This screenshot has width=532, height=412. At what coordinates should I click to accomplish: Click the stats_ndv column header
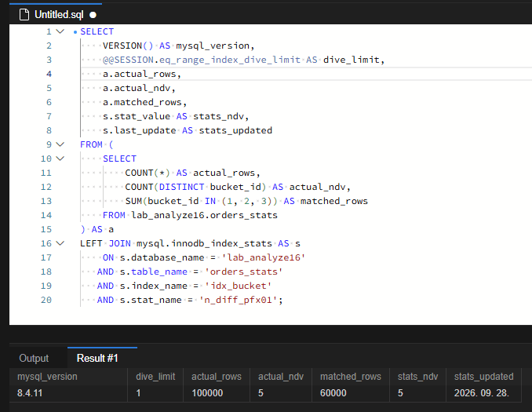(x=417, y=377)
